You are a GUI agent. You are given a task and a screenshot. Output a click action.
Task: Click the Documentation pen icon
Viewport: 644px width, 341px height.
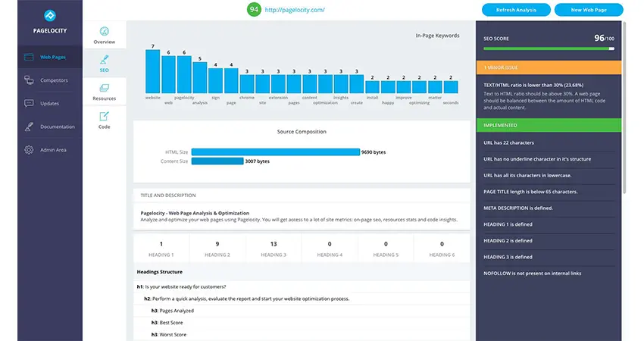coord(29,127)
